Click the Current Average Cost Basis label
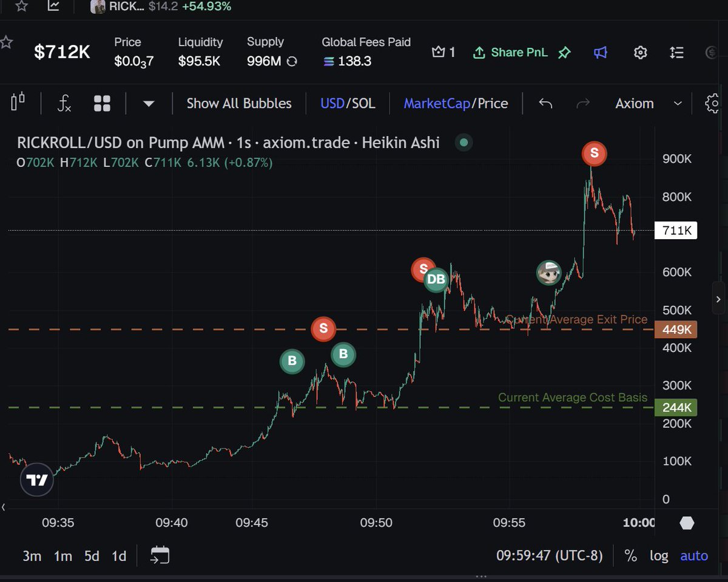 tap(573, 398)
